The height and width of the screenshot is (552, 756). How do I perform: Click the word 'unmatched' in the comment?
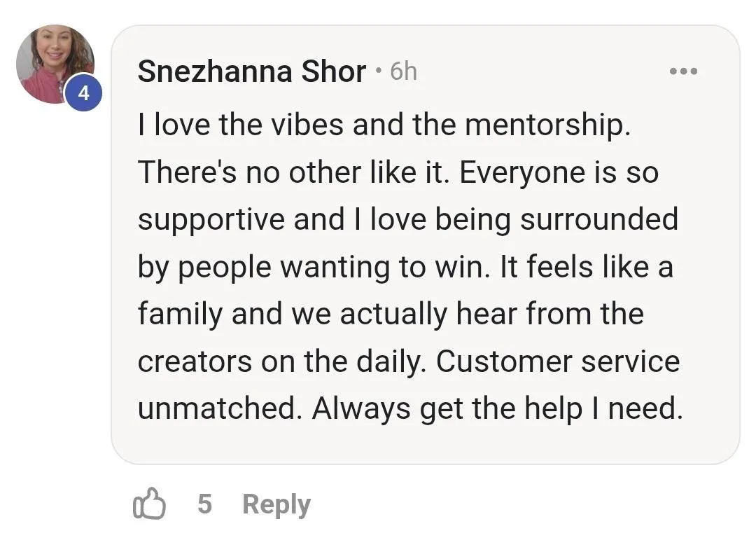216,408
